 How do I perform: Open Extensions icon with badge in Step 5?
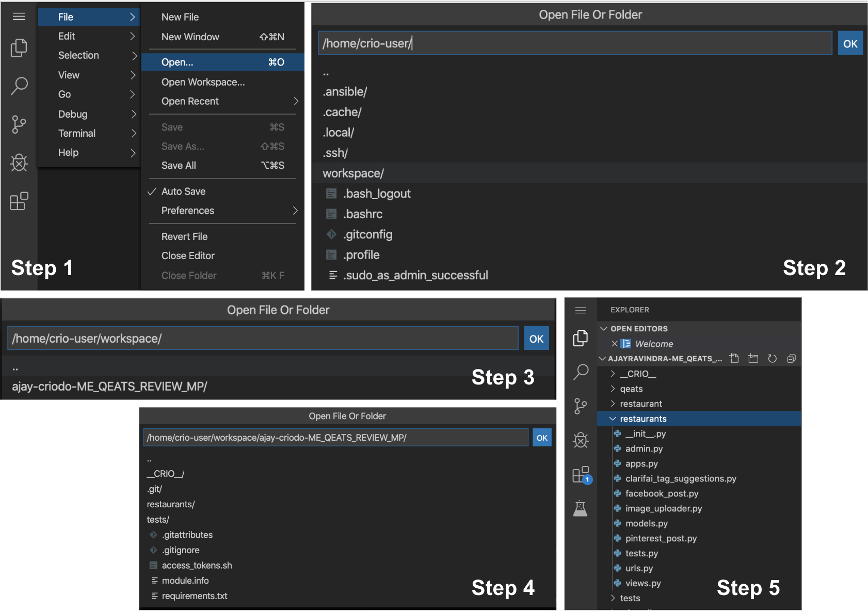[582, 475]
